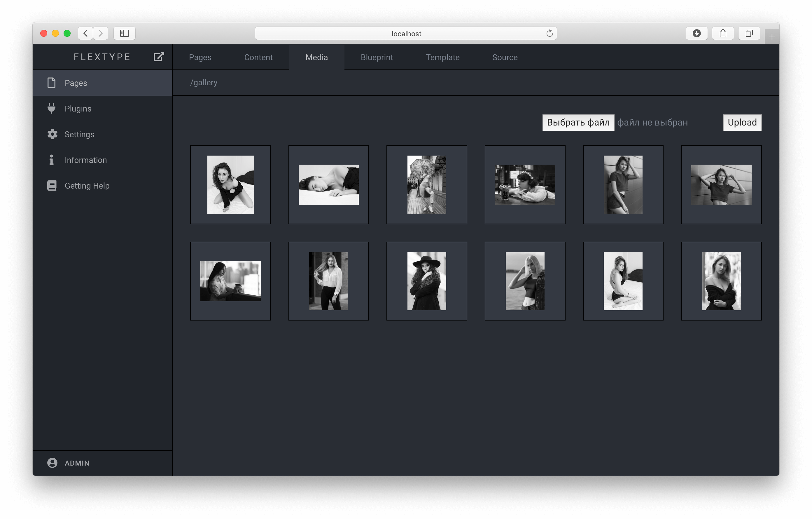Reload the page with the refresh icon
The height and width of the screenshot is (519, 812).
[549, 33]
